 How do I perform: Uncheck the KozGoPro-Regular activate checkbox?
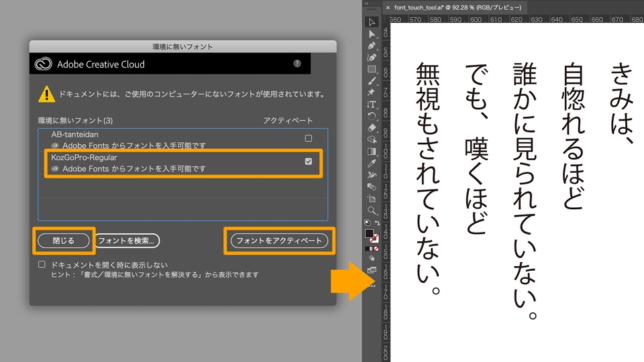tap(309, 162)
